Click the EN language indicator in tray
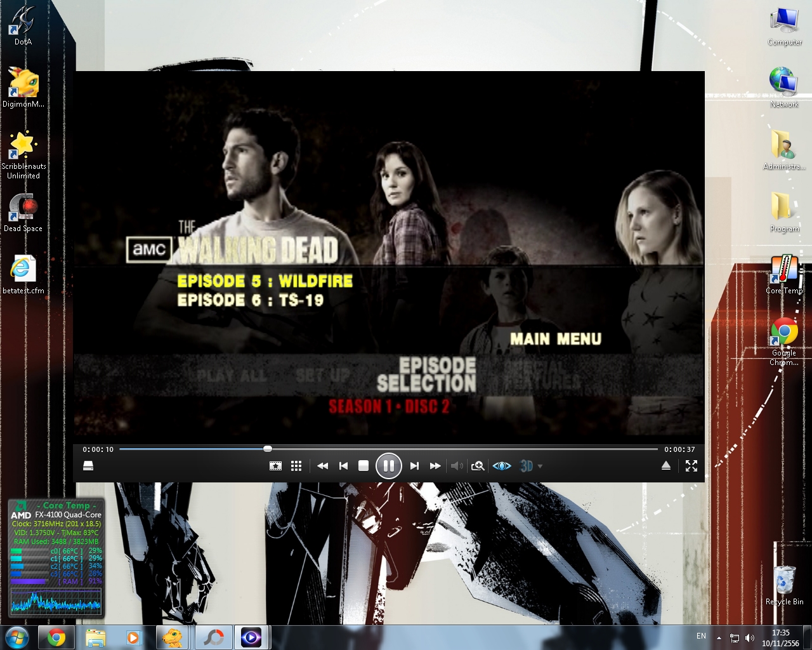This screenshot has width=812, height=650. pyautogui.click(x=701, y=636)
